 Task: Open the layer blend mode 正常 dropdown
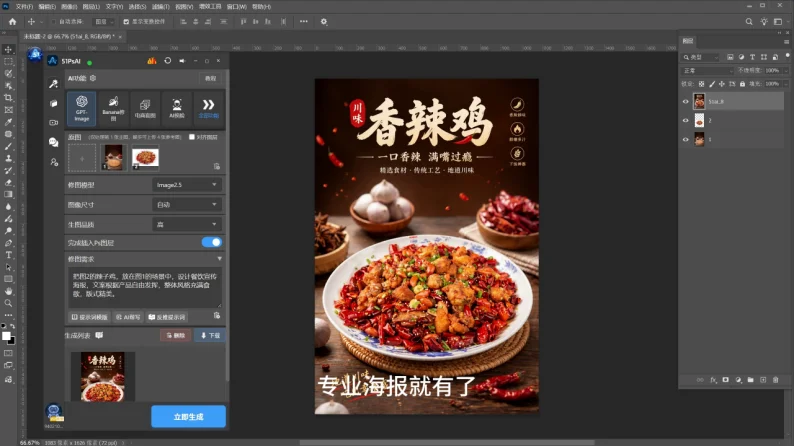(x=707, y=70)
